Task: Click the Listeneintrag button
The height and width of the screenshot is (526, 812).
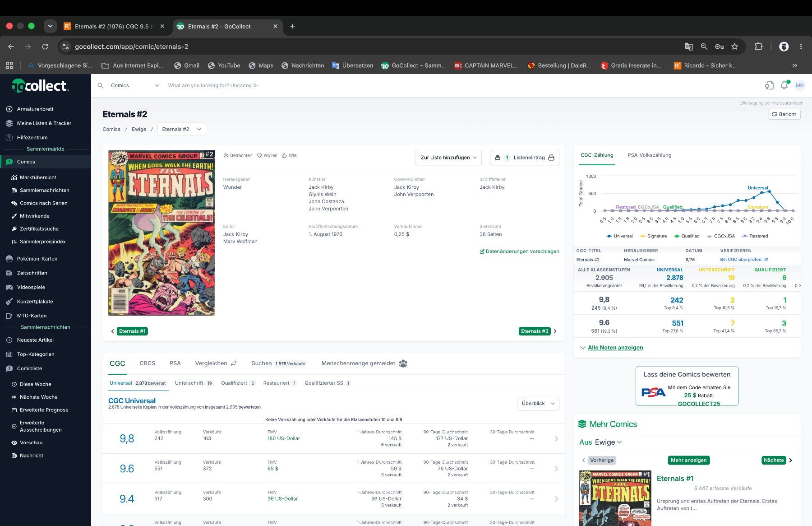Action: pos(525,158)
